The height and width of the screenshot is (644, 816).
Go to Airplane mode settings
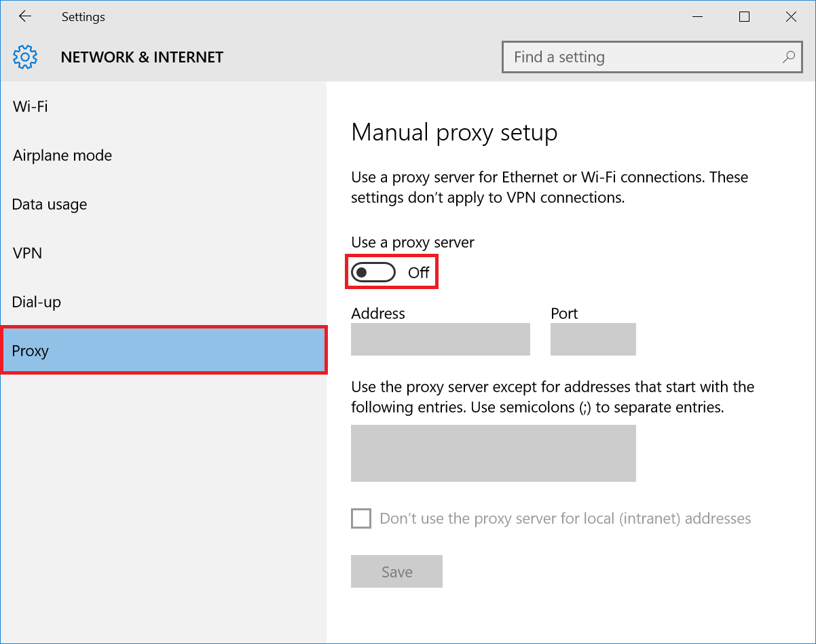(62, 155)
